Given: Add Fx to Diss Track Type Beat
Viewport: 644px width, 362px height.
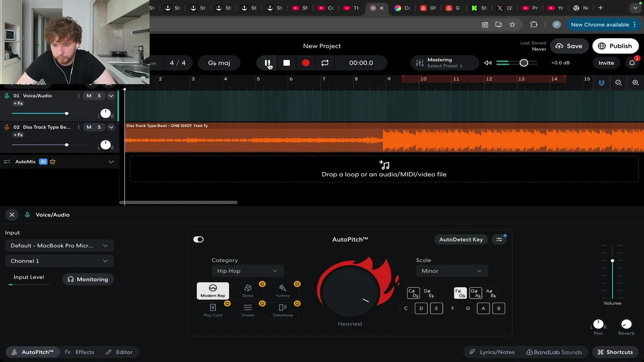Looking at the screenshot, I should [18, 135].
